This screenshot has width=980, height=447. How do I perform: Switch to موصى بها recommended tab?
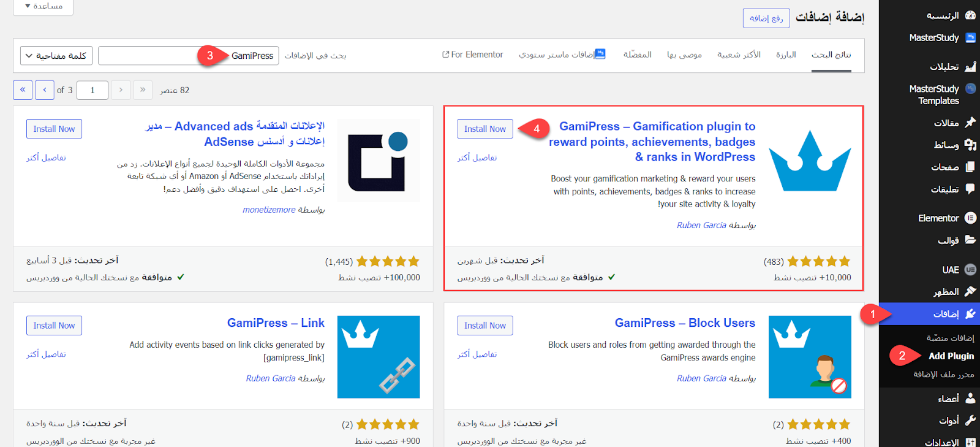(684, 55)
